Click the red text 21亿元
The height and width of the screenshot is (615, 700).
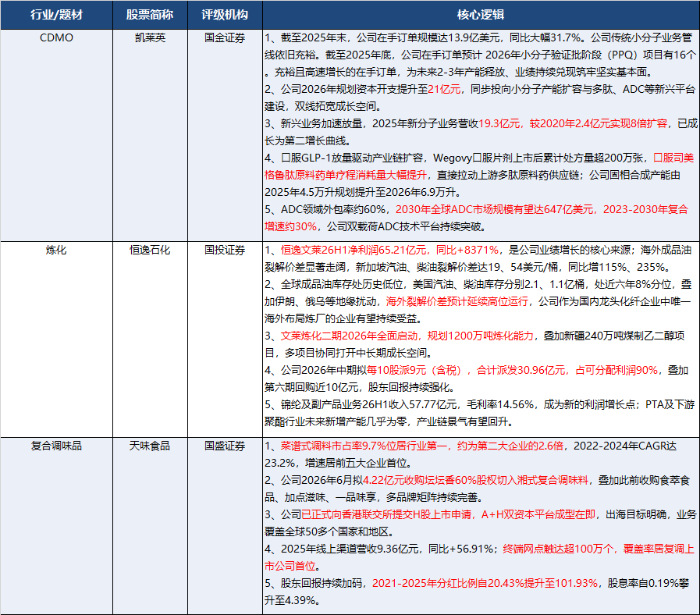pos(444,89)
